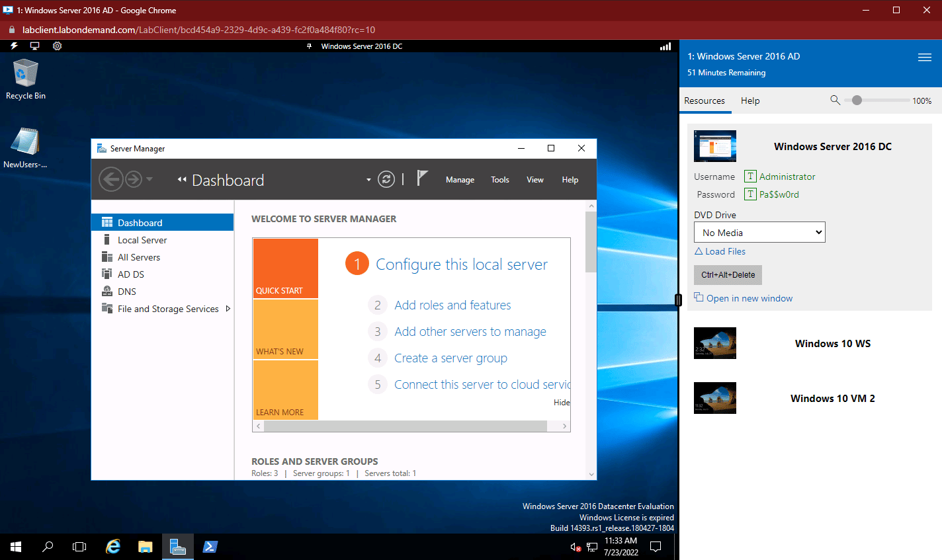Open the hamburger menu in the lab panel
Image resolution: width=942 pixels, height=560 pixels.
925,58
